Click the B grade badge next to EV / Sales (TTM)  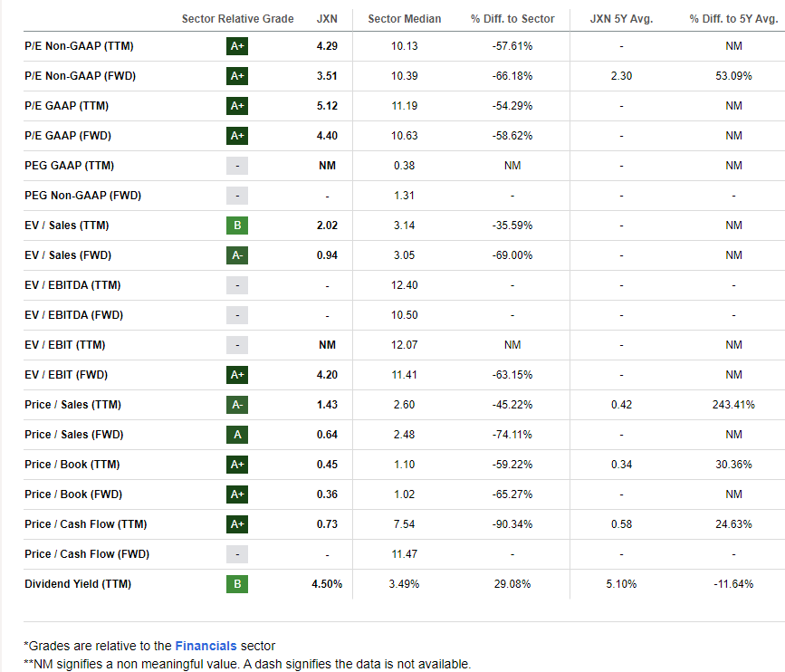click(236, 225)
